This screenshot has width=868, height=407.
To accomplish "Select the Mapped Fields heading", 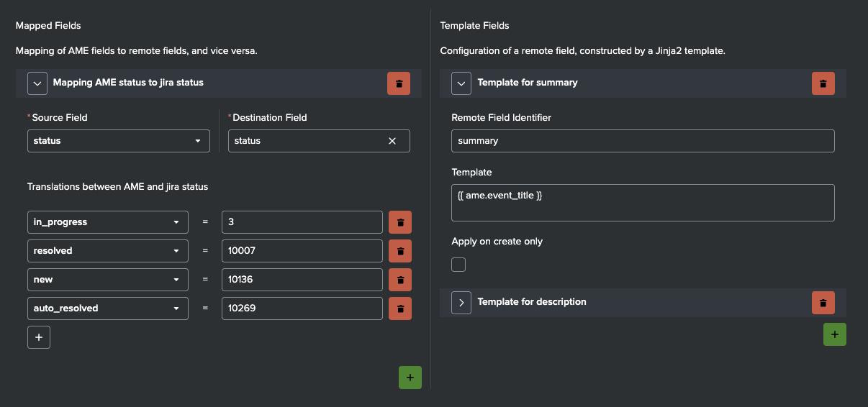I will point(48,26).
